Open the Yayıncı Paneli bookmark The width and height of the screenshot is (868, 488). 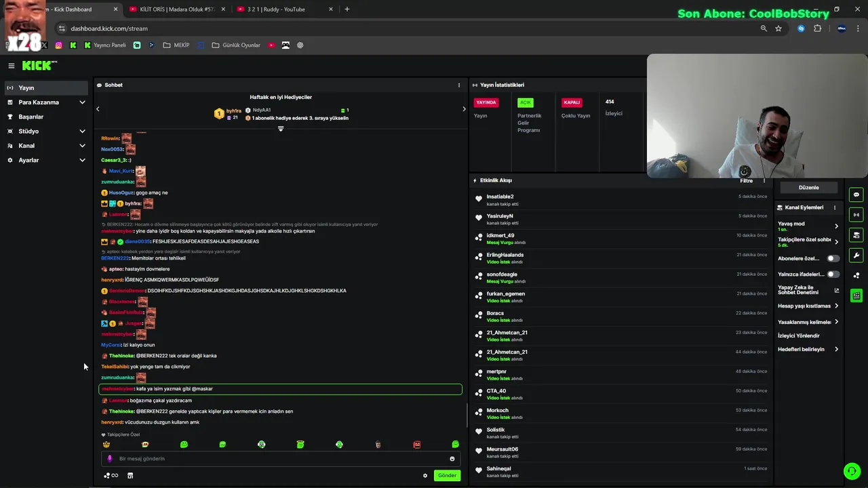point(105,45)
